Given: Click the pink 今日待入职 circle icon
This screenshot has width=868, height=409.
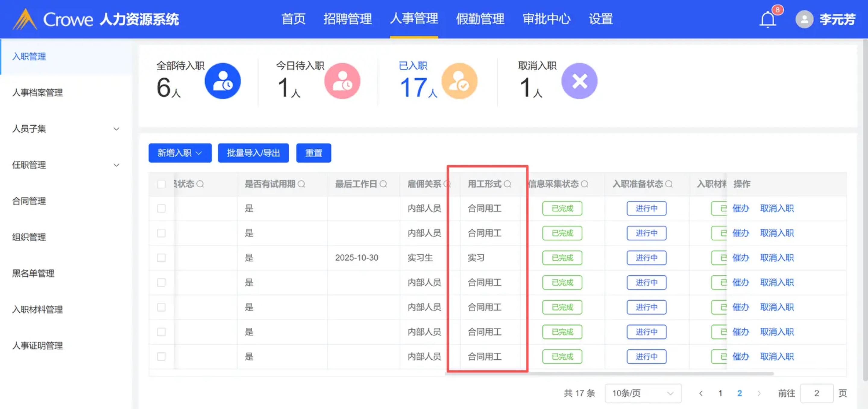Looking at the screenshot, I should [x=342, y=81].
